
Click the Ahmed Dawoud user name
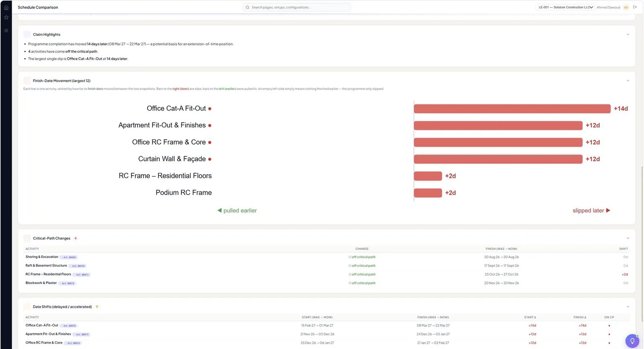pyautogui.click(x=608, y=7)
